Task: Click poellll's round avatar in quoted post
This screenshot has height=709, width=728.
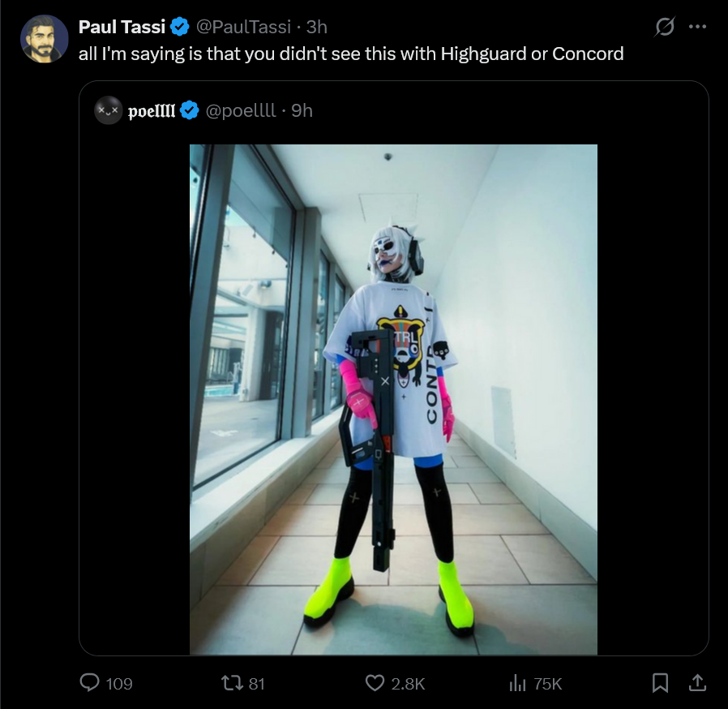Action: click(x=108, y=110)
